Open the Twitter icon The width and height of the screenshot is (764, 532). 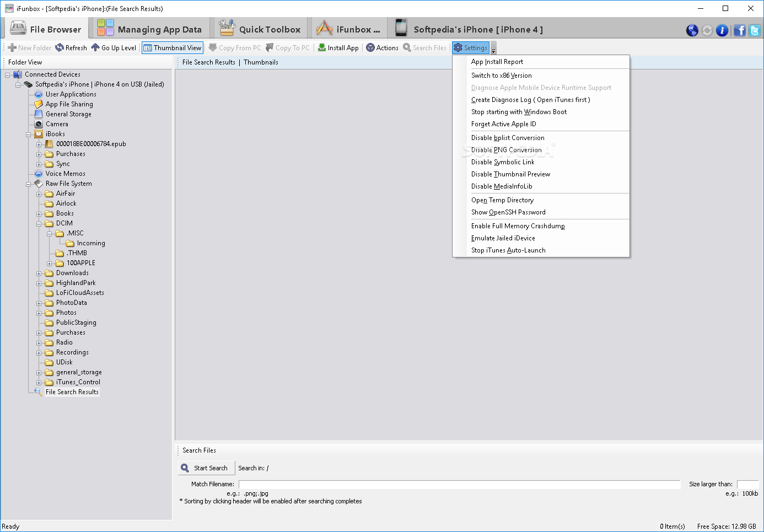755,30
